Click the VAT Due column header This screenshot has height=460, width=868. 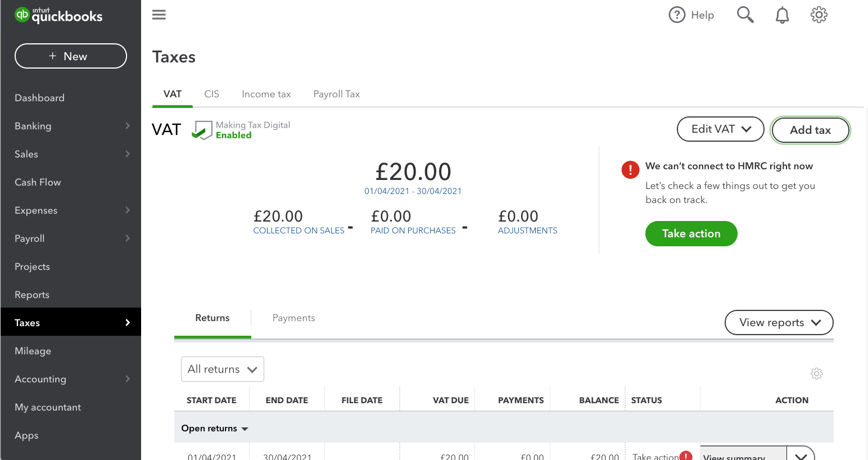click(x=451, y=400)
